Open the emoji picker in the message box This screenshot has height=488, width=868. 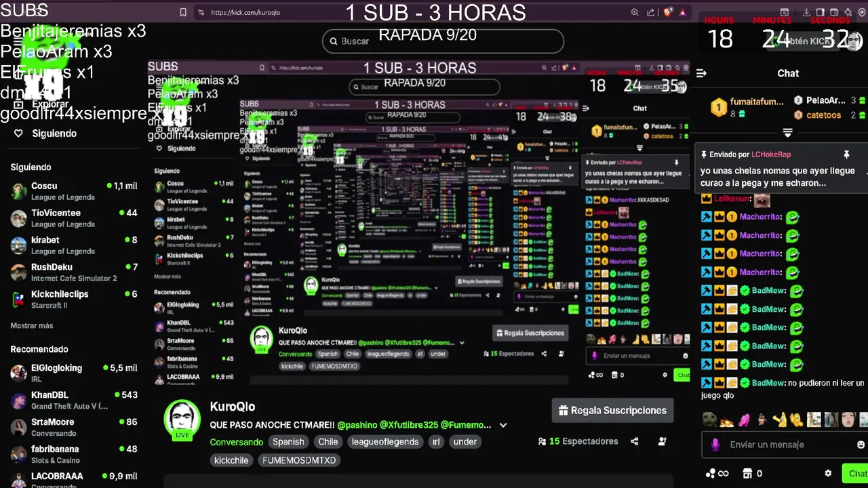861,445
